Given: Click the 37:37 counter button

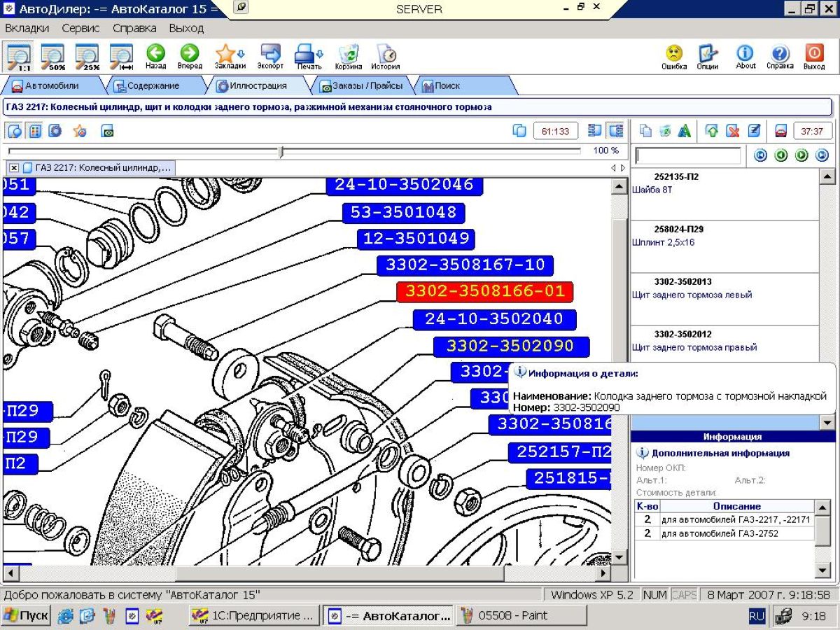Looking at the screenshot, I should point(811,131).
